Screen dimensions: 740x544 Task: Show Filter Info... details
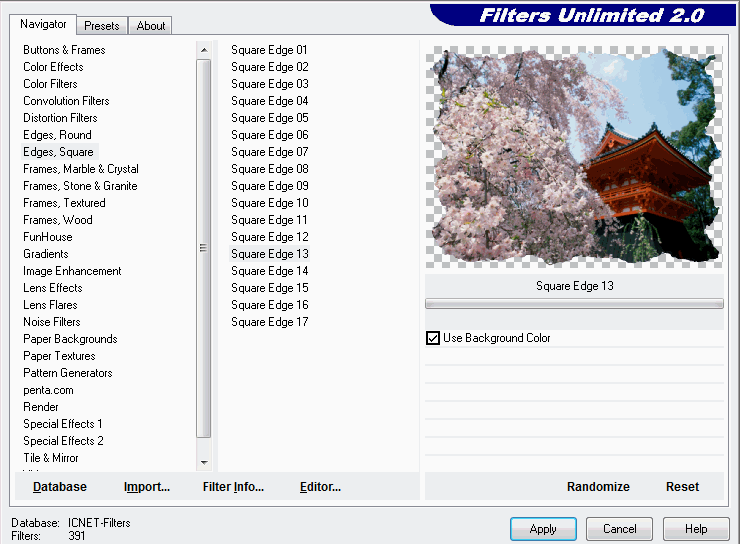coord(233,487)
